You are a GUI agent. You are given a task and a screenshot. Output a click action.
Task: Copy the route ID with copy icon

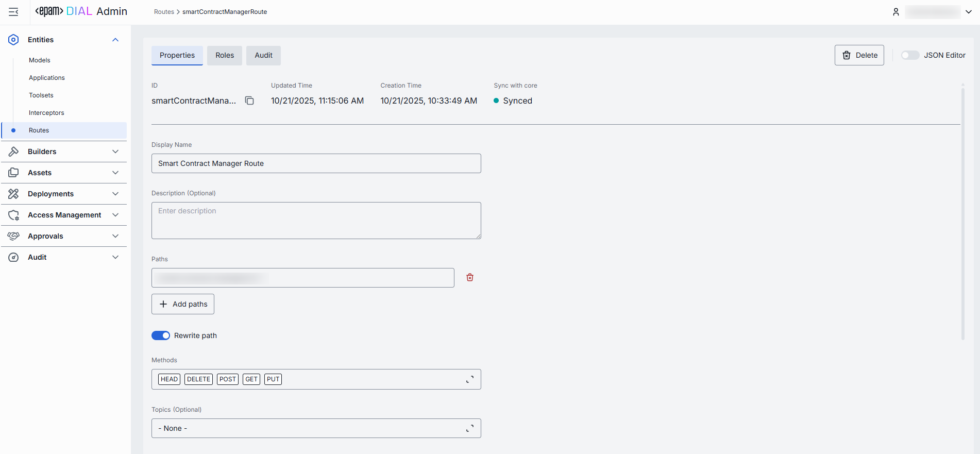point(249,101)
